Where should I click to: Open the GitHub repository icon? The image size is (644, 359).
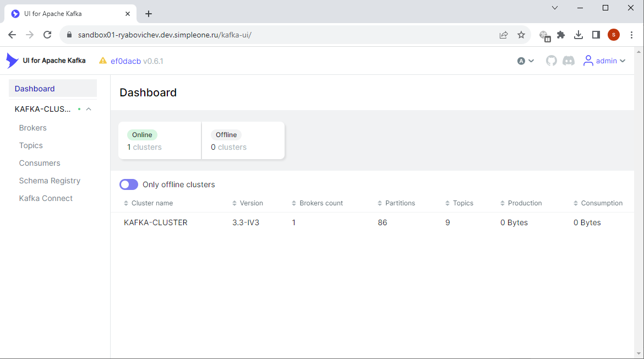click(551, 61)
